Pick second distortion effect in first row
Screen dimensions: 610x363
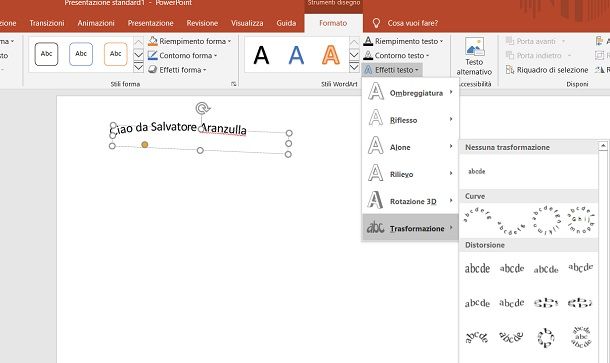coord(511,268)
